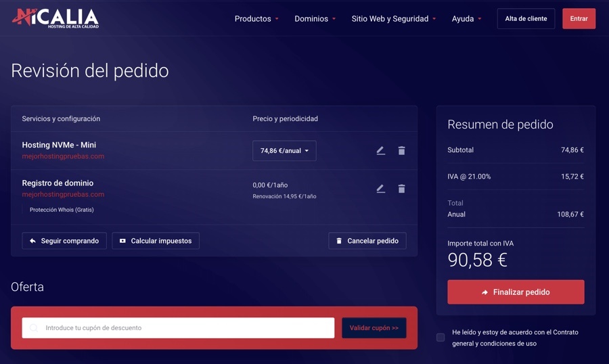The height and width of the screenshot is (364, 609).
Task: Edit the Registro de dominio item
Action: click(x=380, y=189)
